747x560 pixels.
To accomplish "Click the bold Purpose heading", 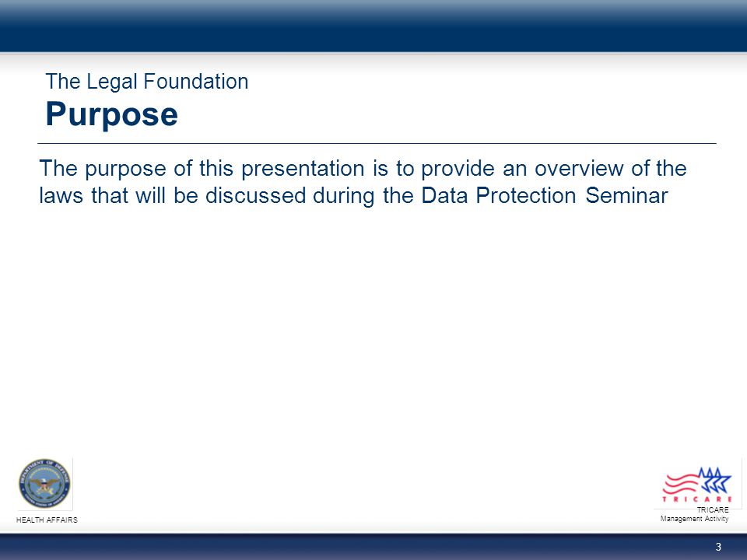I will [x=111, y=115].
